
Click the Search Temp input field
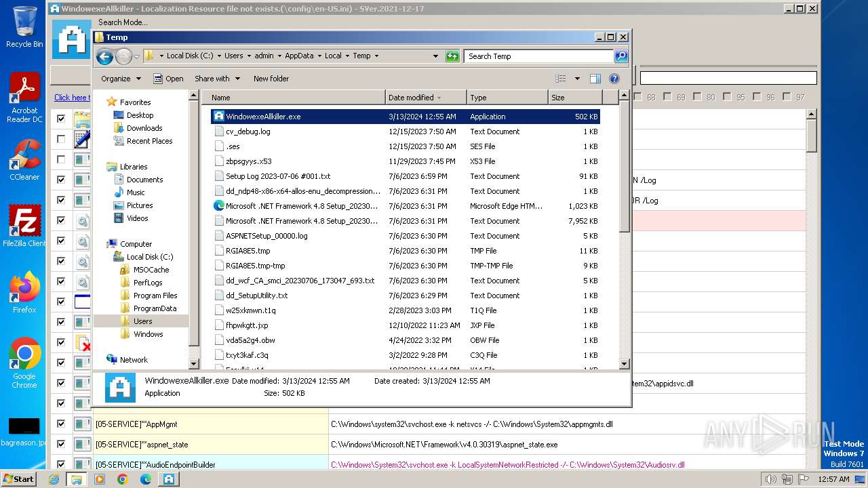point(538,56)
